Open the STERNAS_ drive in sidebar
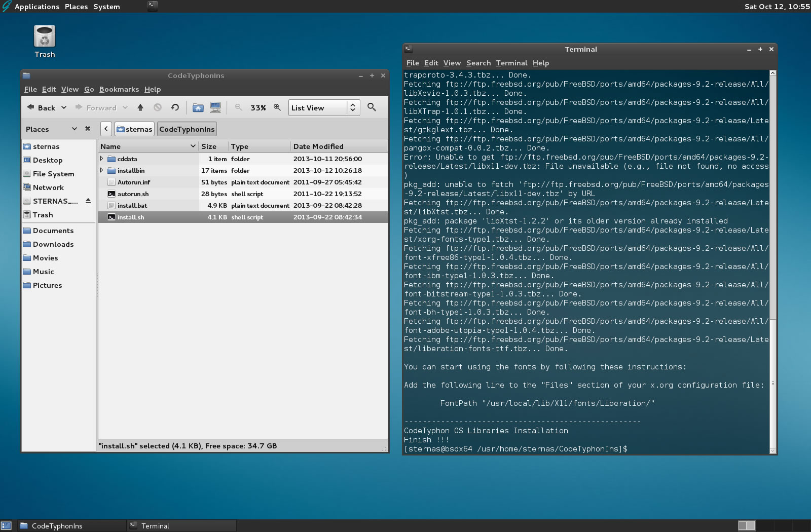 (53, 201)
